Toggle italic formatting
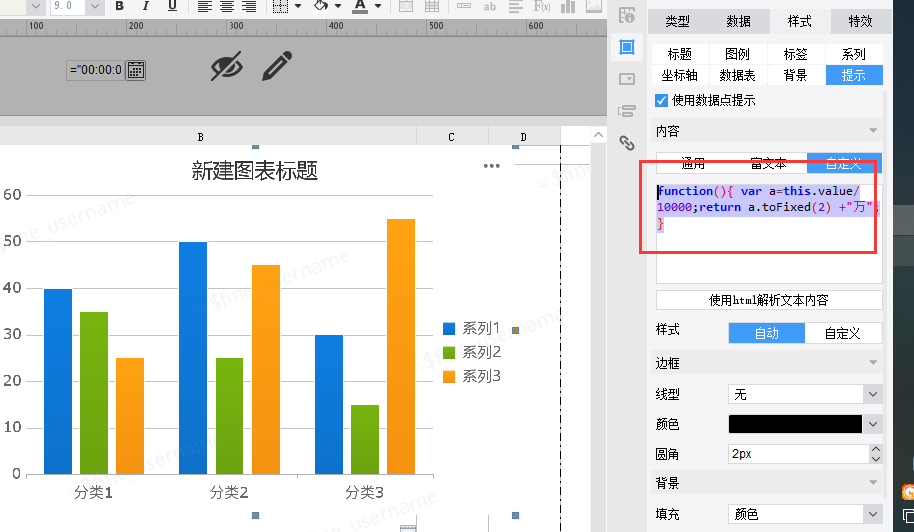Viewport: 914px width, 532px height. tap(146, 6)
